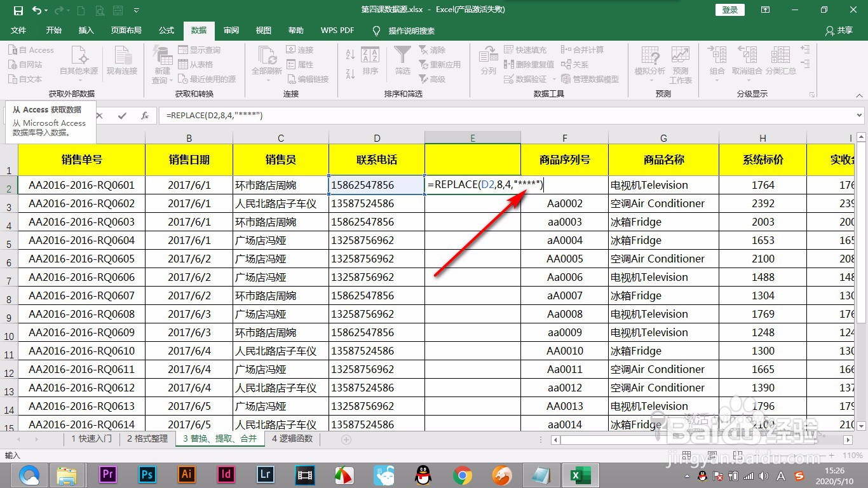Click the Insert Function fx button
Viewport: 868px width, 488px height.
tap(145, 116)
